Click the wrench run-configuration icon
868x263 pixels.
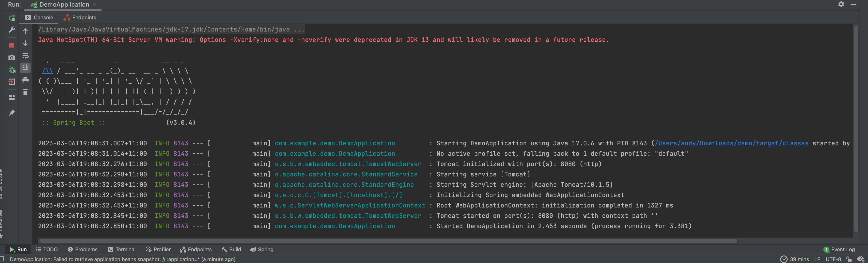coord(12,30)
